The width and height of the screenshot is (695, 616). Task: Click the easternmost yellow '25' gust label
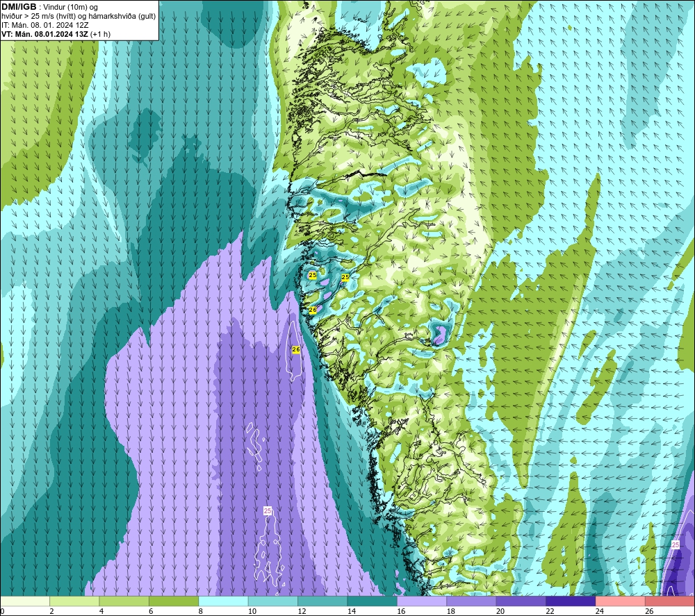tap(345, 277)
